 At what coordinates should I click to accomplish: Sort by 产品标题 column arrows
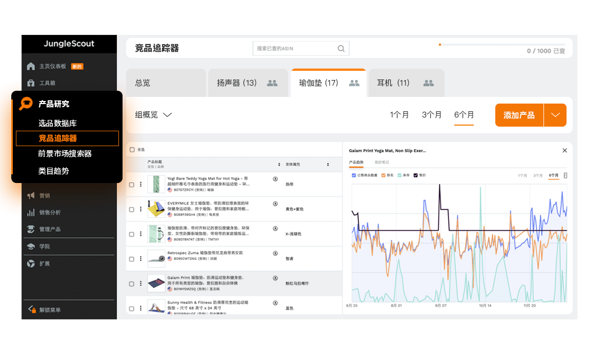pos(279,165)
